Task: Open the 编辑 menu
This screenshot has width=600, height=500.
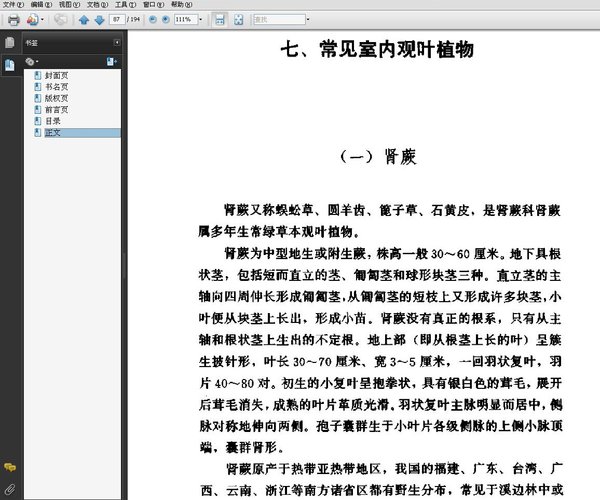Action: [x=41, y=4]
